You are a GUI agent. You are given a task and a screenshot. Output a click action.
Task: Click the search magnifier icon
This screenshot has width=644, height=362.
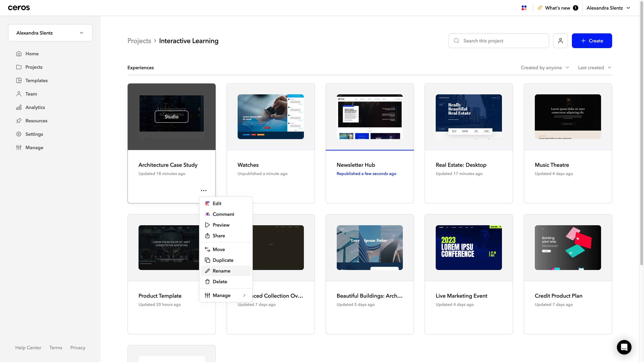(456, 41)
